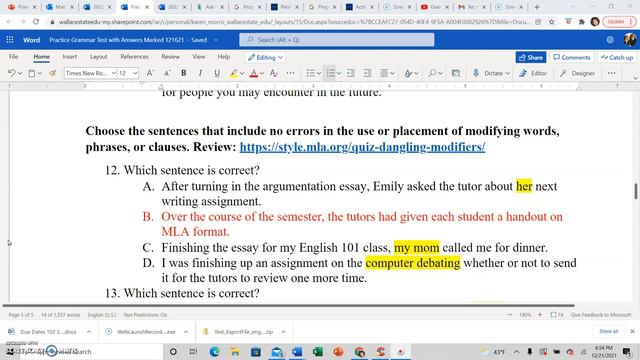Click zoom in plus in status bar
The width and height of the screenshot is (640, 360).
540,315
